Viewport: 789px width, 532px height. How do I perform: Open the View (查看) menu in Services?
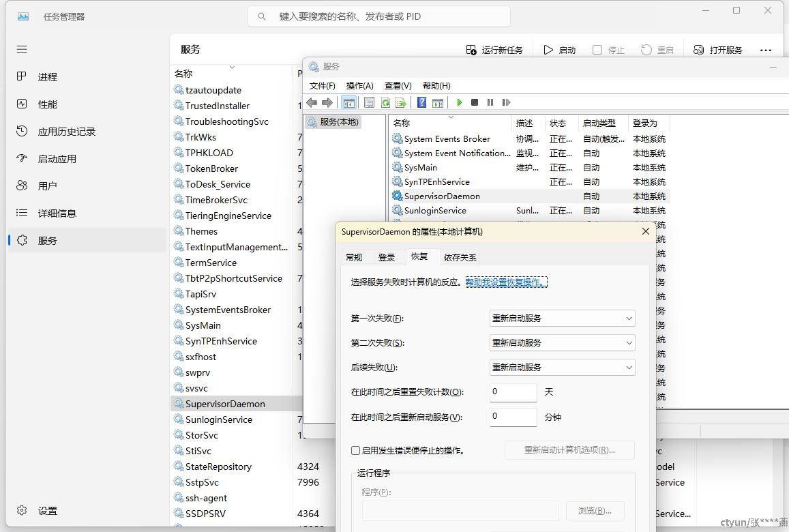398,85
